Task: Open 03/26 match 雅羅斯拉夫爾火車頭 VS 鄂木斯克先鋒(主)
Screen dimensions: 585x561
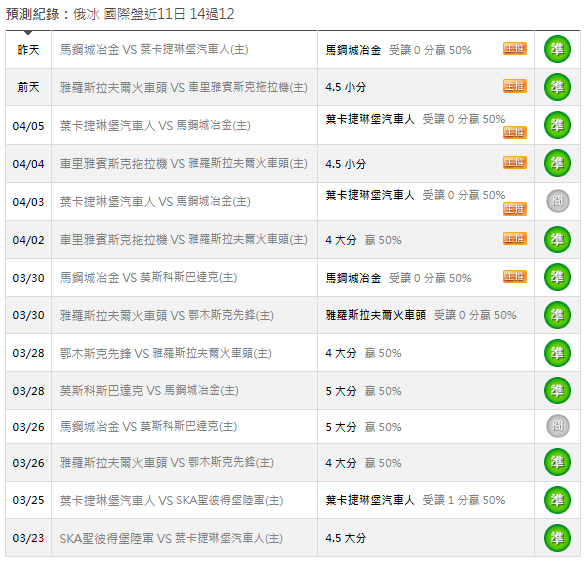Action: coord(167,463)
